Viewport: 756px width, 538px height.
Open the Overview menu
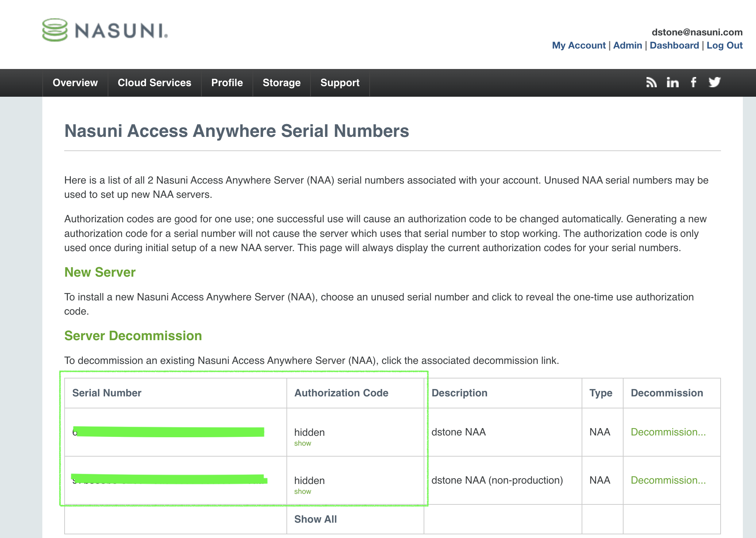click(75, 83)
